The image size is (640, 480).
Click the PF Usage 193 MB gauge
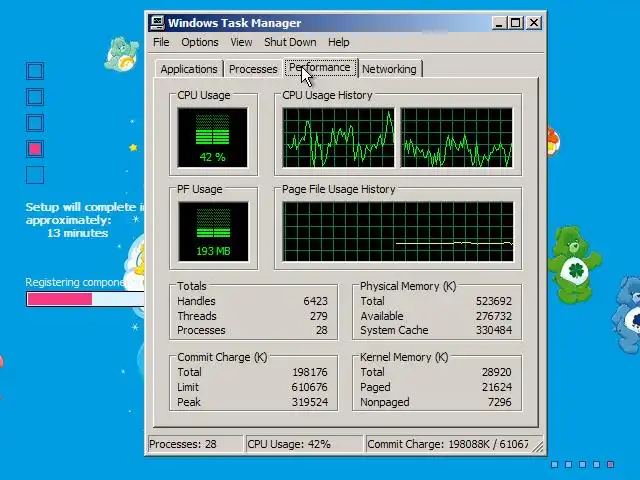pyautogui.click(x=213, y=231)
